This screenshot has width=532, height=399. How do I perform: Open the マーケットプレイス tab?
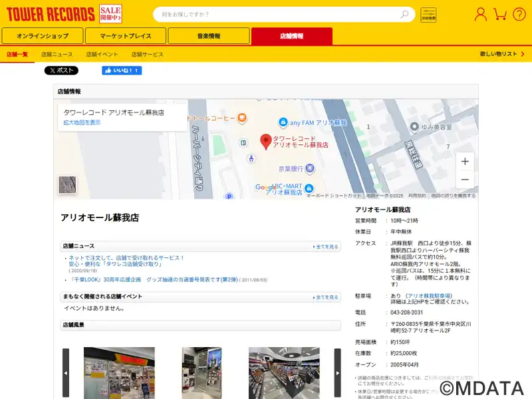click(x=126, y=36)
